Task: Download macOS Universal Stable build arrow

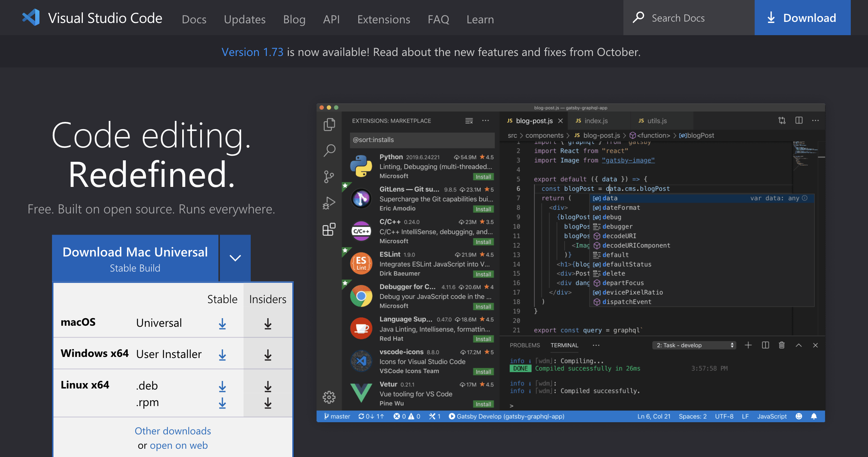Action: [222, 324]
